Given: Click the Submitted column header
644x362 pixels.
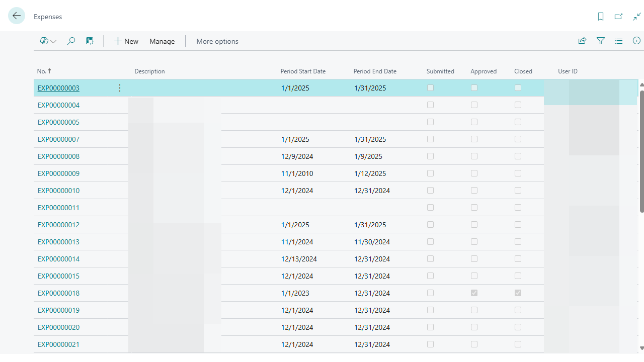Looking at the screenshot, I should click(x=440, y=71).
